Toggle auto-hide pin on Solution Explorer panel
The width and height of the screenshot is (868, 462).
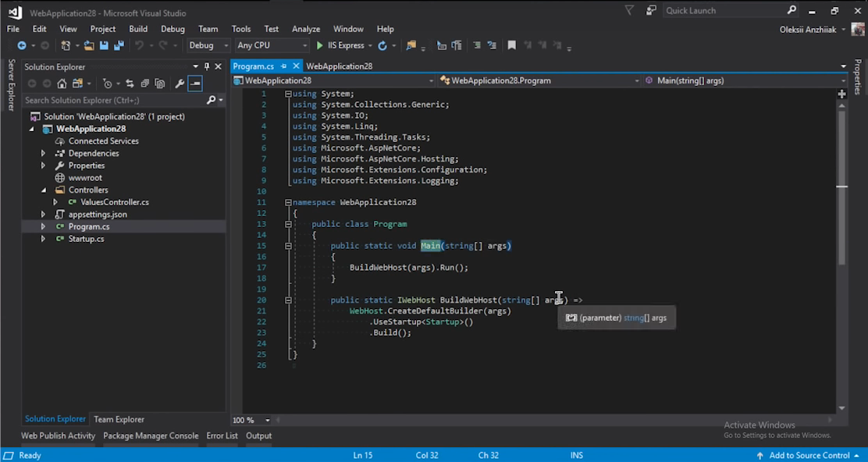coord(207,66)
